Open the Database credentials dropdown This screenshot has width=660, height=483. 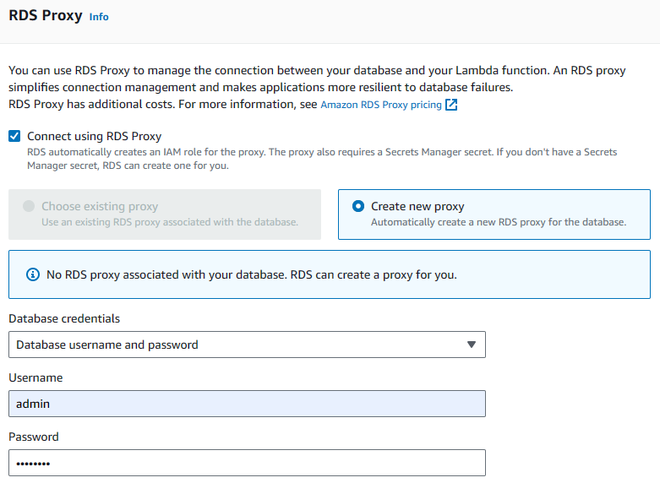click(246, 345)
